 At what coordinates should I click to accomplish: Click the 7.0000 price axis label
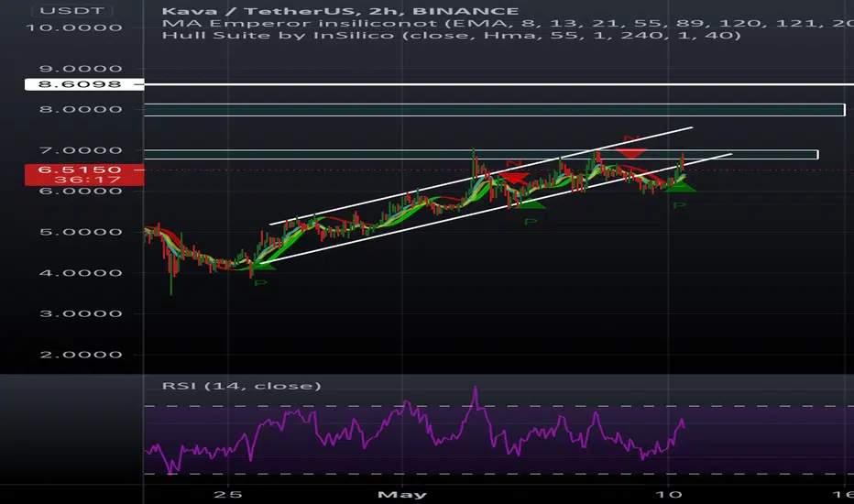(81, 150)
